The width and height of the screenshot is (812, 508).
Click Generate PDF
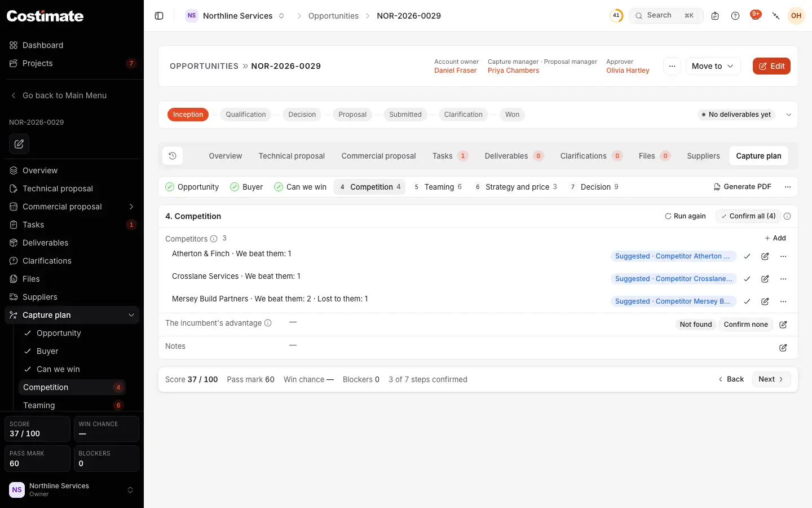[742, 187]
